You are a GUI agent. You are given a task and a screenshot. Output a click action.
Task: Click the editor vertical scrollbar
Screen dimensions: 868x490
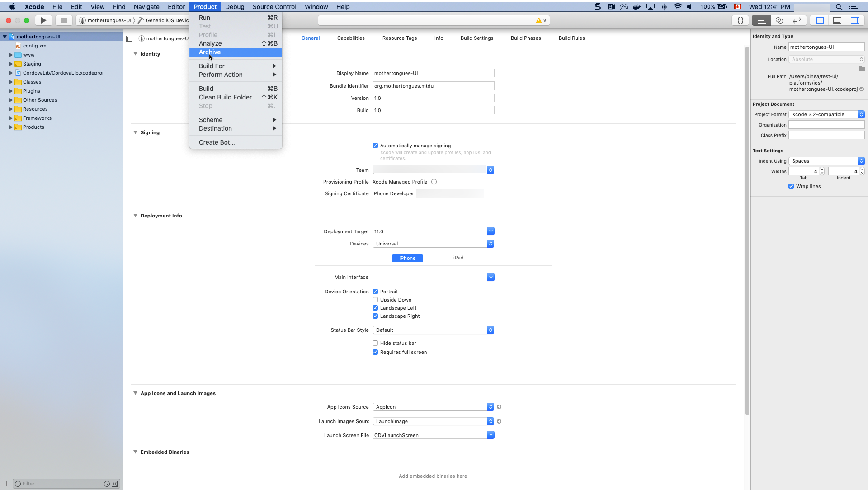click(747, 231)
